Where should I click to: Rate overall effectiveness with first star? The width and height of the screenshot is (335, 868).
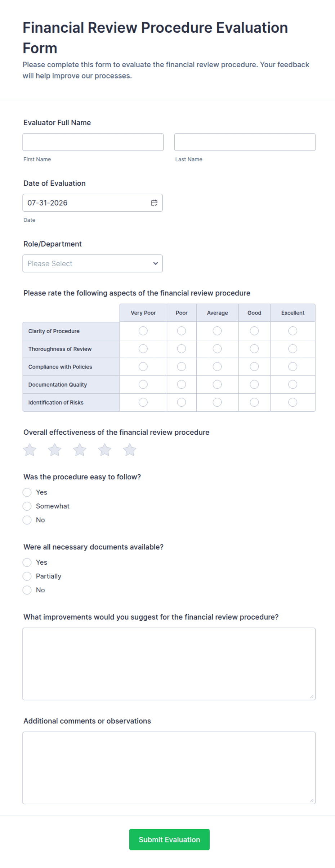pyautogui.click(x=30, y=450)
